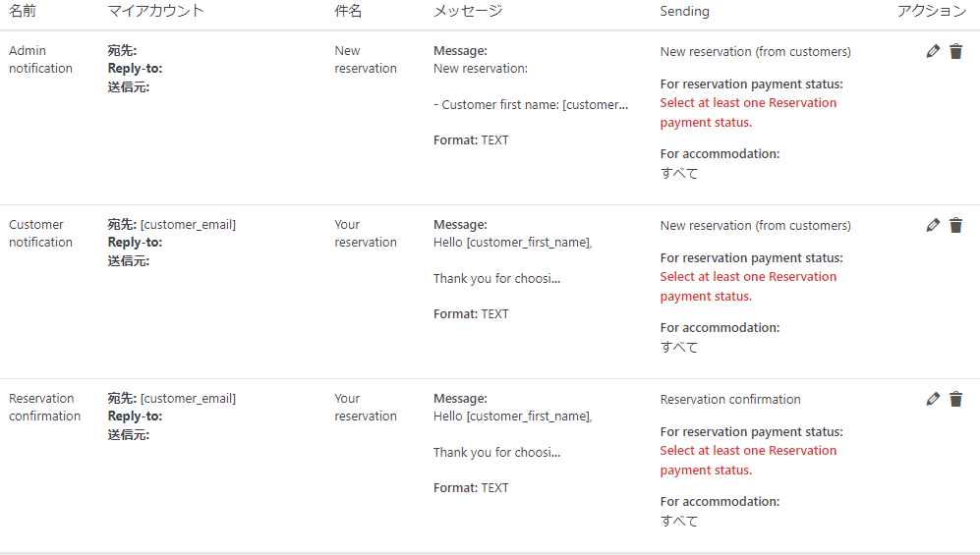Click the Sending column header
Screen dimensions: 980x555
tap(684, 12)
